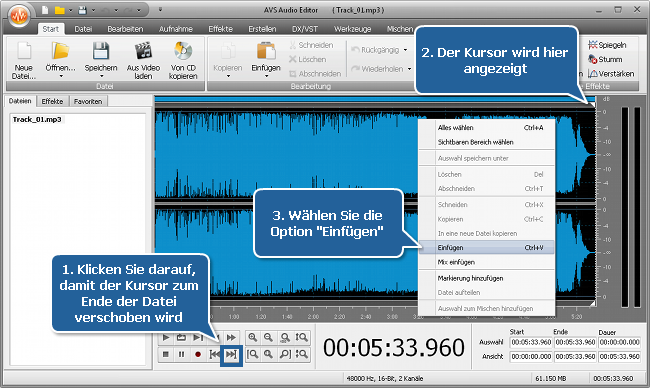This screenshot has width=650, height=388.
Task: Click the blue overview bar above waveform
Action: [x=375, y=99]
